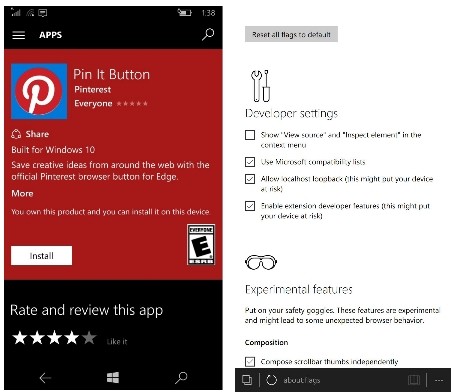This screenshot has height=392, width=455.
Task: Click the Pin It Button title
Action: click(111, 74)
